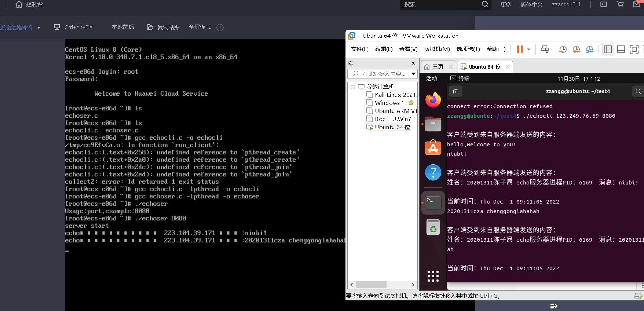Screen dimensions: 644x311
Task: Open the 控制台 home icon
Action: (x=19, y=4)
